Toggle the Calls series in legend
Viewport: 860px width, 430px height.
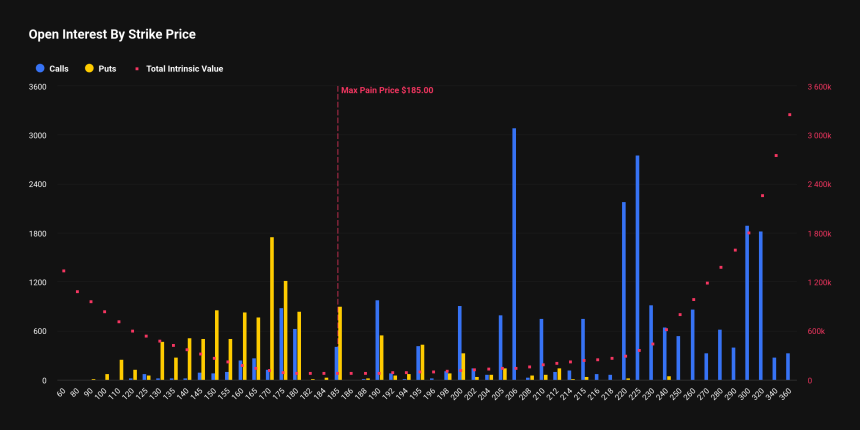tap(58, 69)
